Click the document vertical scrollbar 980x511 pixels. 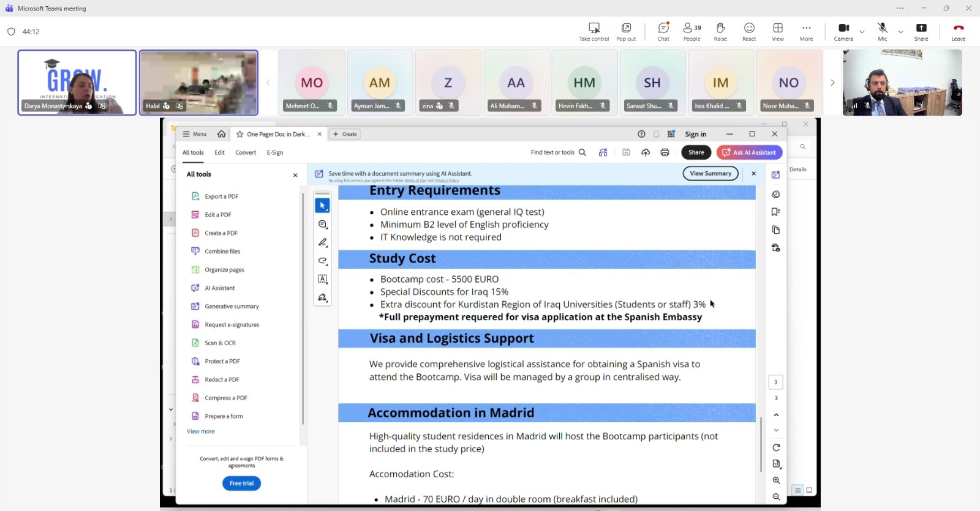[x=761, y=444]
